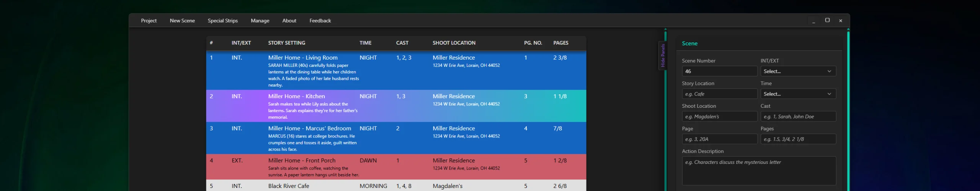Expand the INT/EXT dropdown
The height and width of the screenshot is (191, 980).
point(798,71)
